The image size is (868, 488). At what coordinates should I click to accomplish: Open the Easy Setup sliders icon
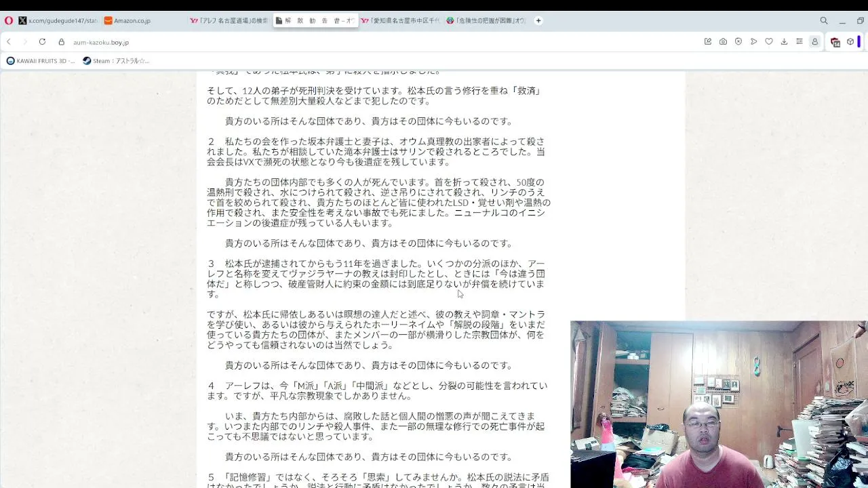point(800,42)
